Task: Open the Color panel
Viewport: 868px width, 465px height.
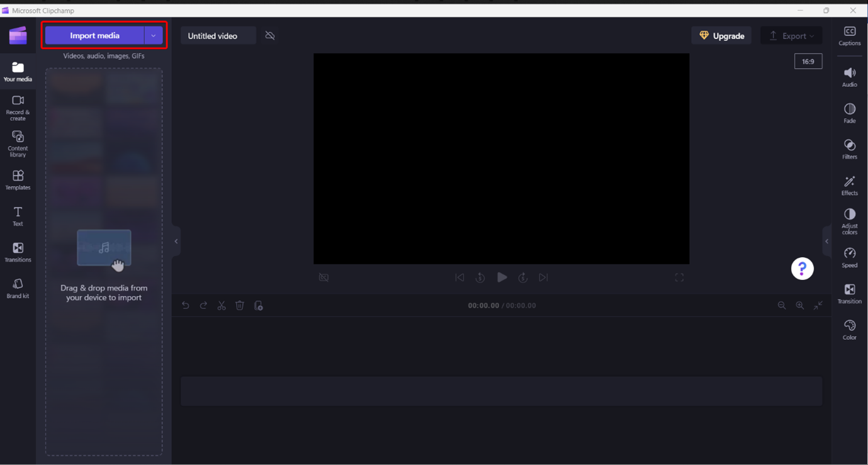Action: point(850,330)
